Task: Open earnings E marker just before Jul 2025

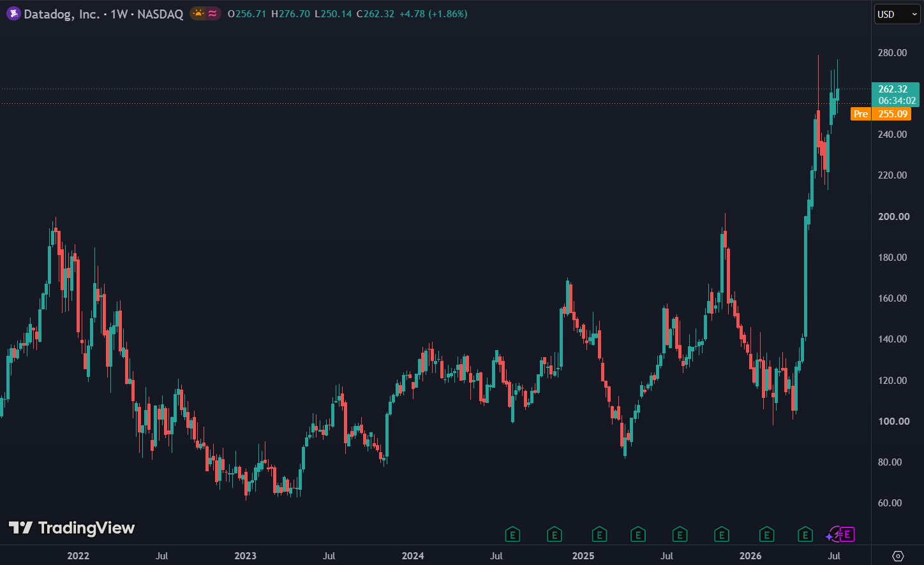Action: pyautogui.click(x=638, y=534)
